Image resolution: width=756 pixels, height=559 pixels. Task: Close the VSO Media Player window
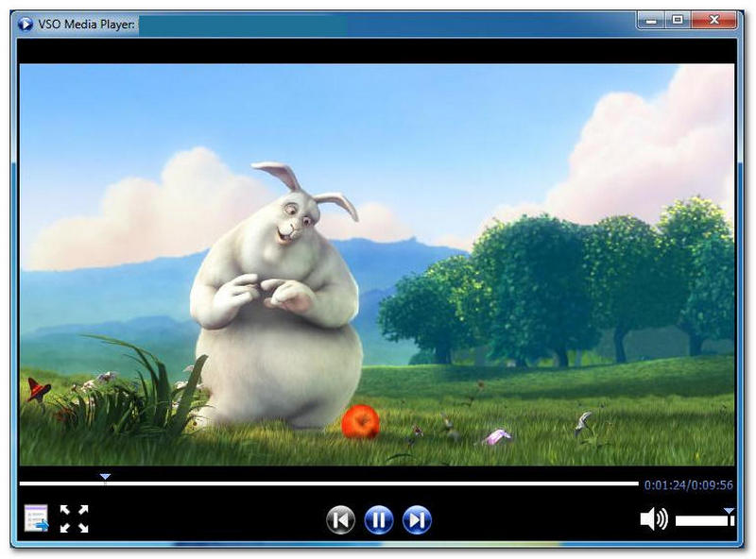pos(714,19)
